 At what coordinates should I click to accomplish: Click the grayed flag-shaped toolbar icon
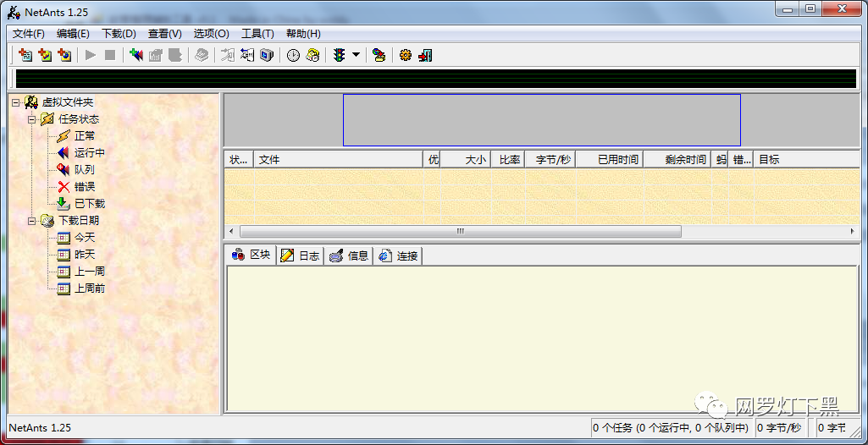pos(175,55)
